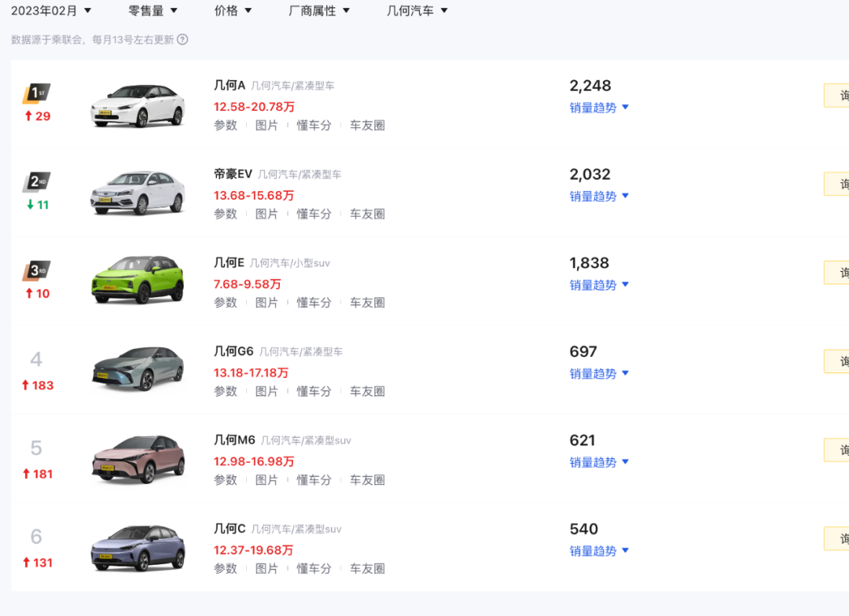Click the 2nd place rank badge
This screenshot has height=616, width=849.
37,181
